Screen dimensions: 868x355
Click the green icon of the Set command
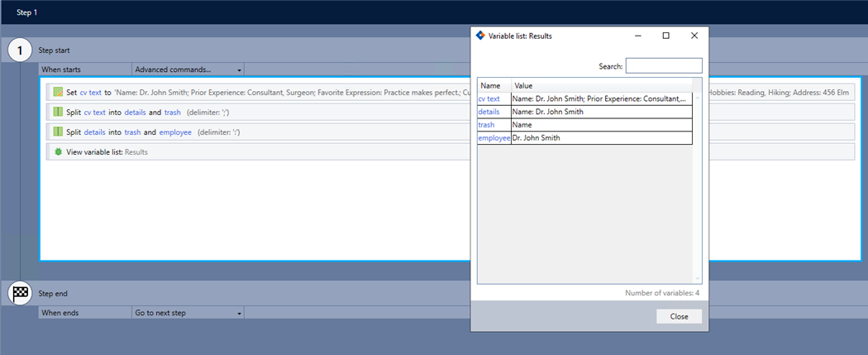[x=58, y=92]
